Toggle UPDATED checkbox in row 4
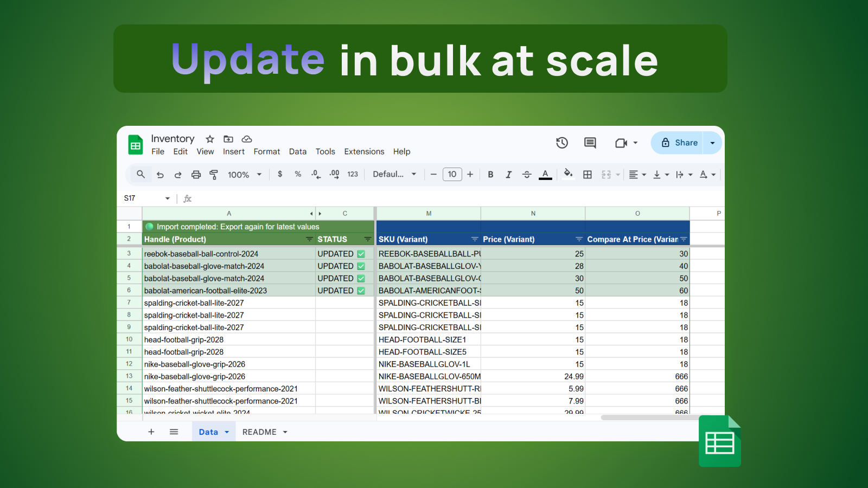The width and height of the screenshot is (868, 488). [361, 266]
